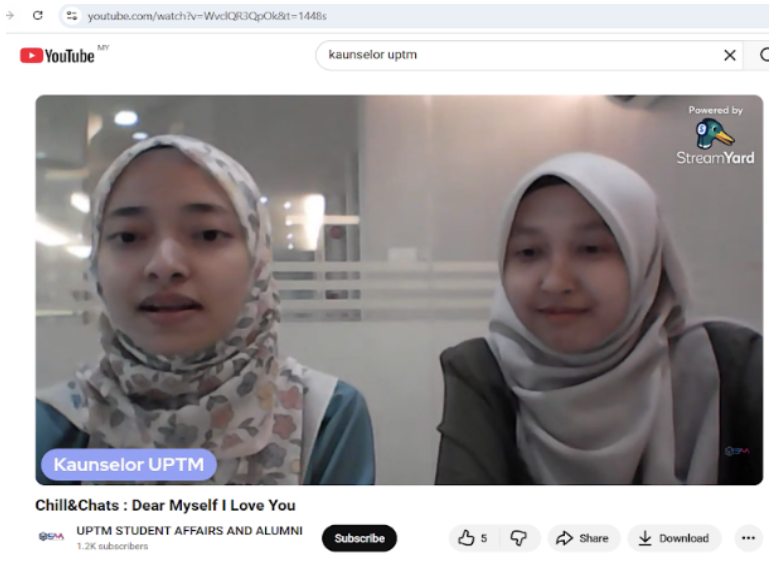Click the StreamYard duck logo in the video
This screenshot has width=776, height=576.
[714, 134]
